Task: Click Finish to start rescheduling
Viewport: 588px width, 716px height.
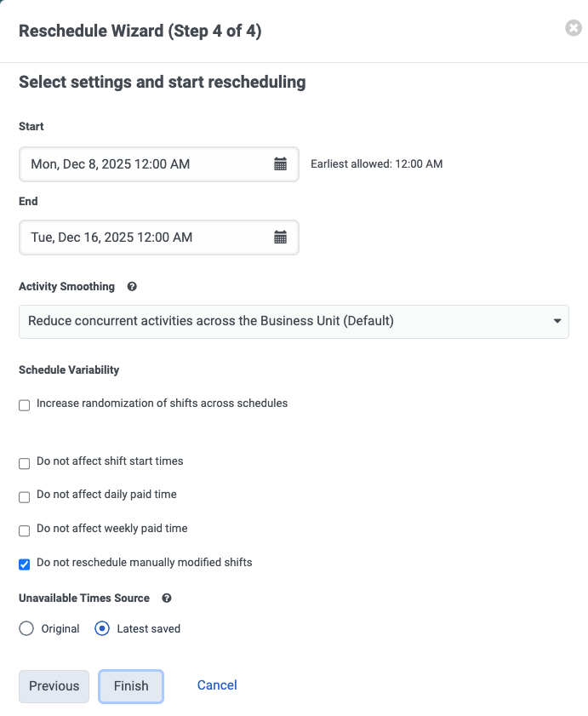Action: click(x=131, y=686)
